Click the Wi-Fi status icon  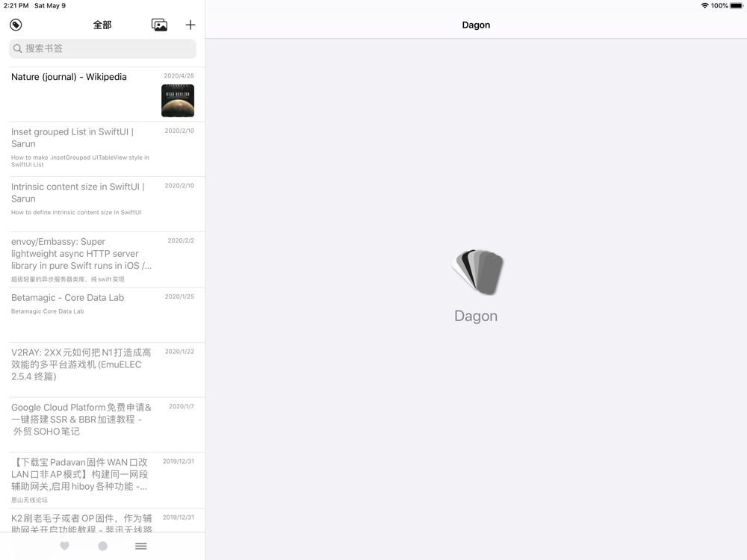704,6
